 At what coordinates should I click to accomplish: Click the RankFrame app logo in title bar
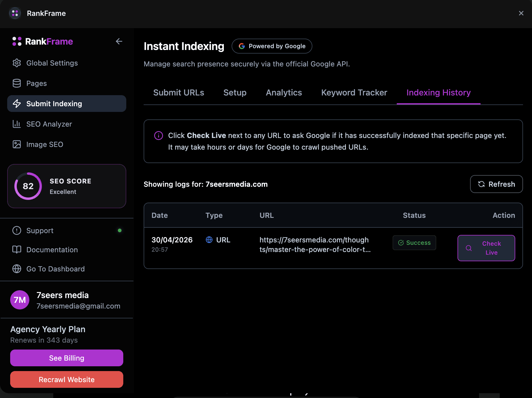[15, 13]
